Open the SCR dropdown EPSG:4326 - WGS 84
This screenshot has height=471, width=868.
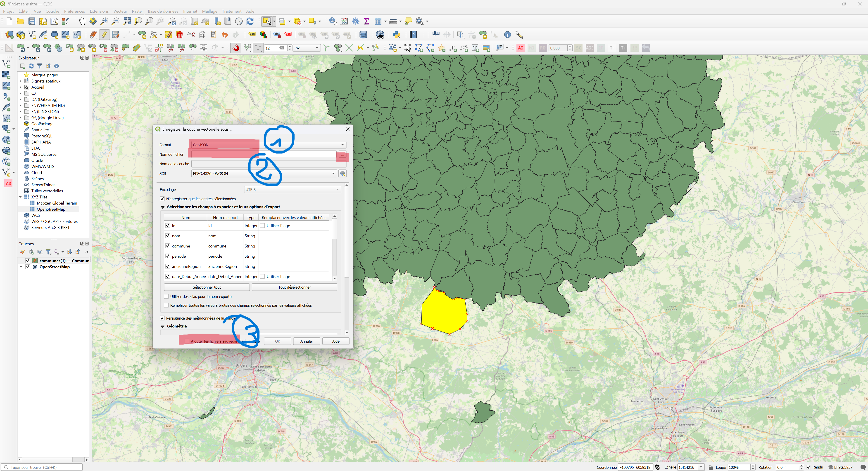tap(264, 174)
